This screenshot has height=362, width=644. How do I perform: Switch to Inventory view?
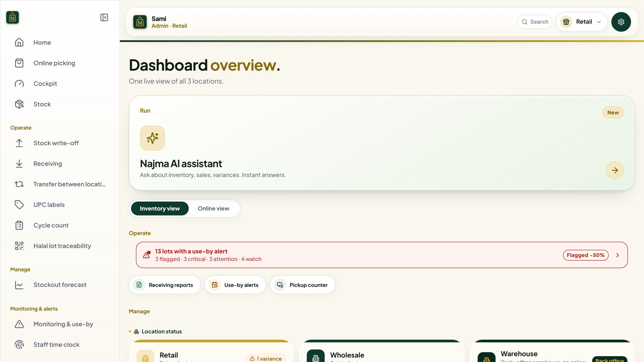point(160,208)
